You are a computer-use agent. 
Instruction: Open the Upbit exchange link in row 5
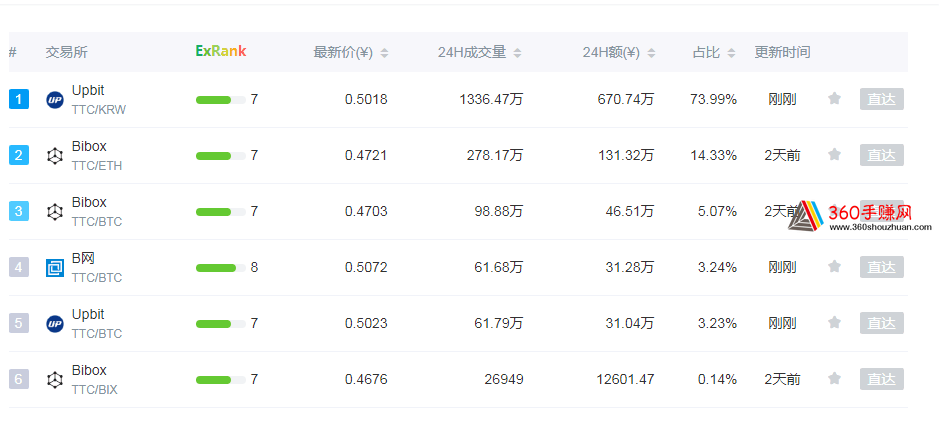click(x=88, y=314)
